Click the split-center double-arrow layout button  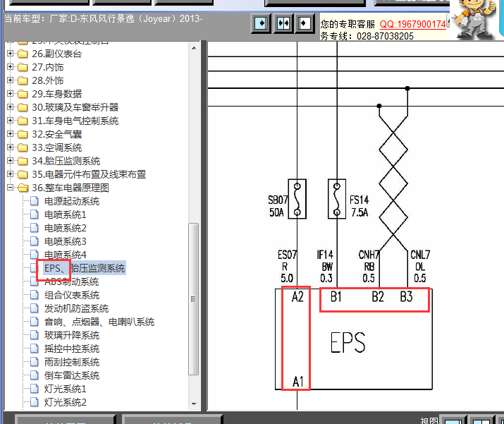[x=283, y=23]
